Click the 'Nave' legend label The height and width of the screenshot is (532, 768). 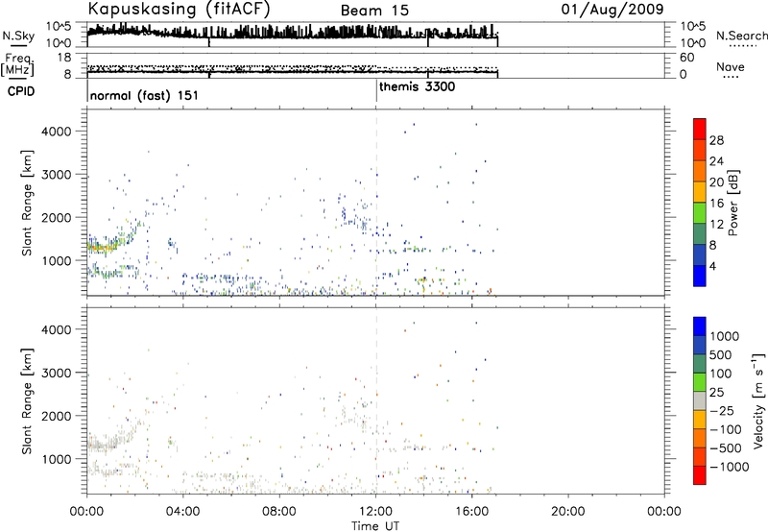point(731,67)
